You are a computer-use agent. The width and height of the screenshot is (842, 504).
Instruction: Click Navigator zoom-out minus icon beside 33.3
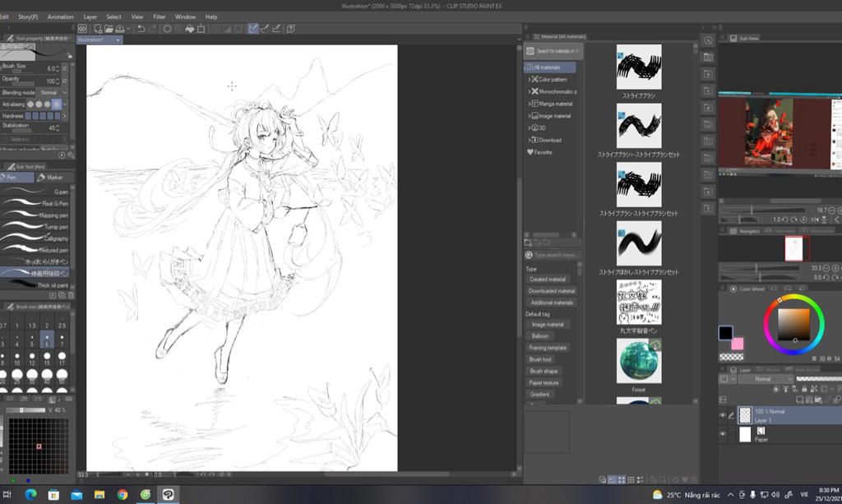[x=826, y=268]
